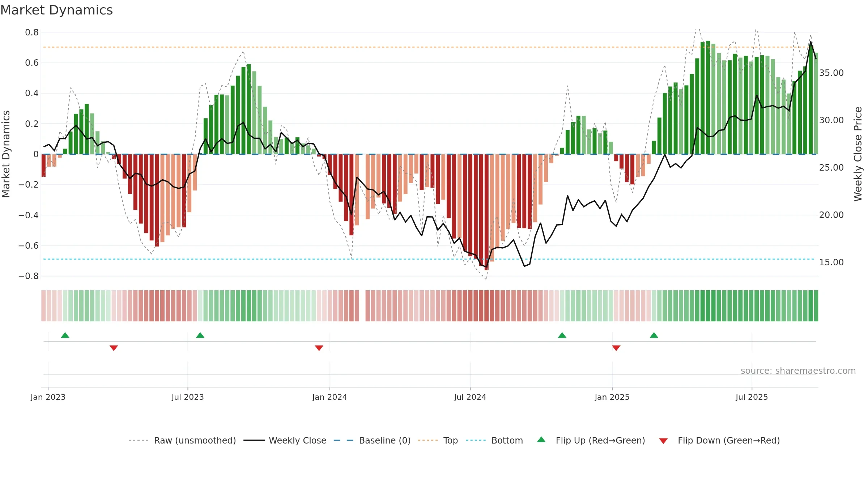Click the green Flip Up triangle legend icon
Screen dimensions: 868x488
tap(541, 440)
